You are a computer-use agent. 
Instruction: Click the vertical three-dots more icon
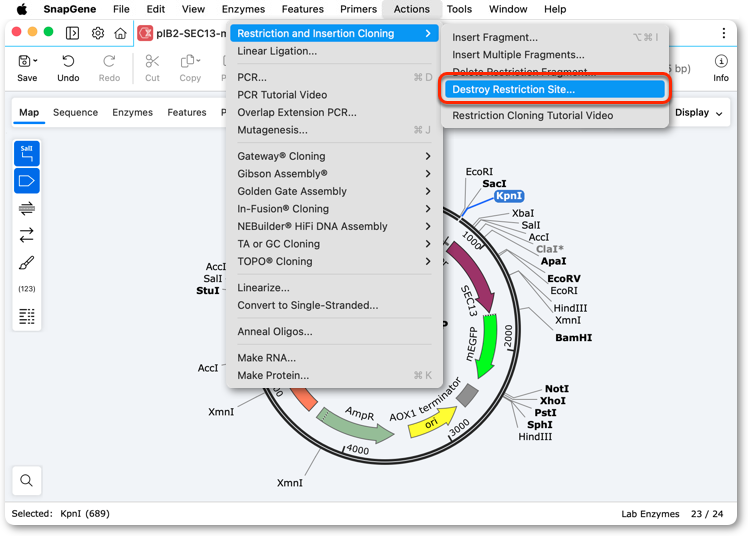(724, 33)
